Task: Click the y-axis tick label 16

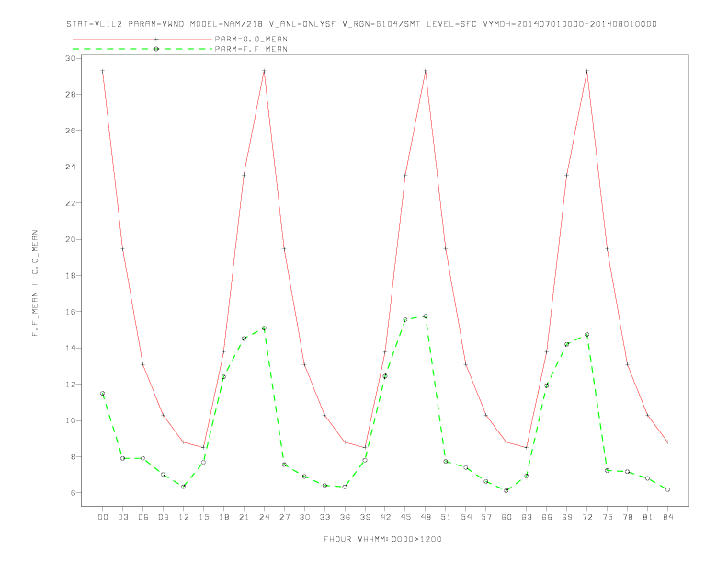Action: click(x=71, y=312)
